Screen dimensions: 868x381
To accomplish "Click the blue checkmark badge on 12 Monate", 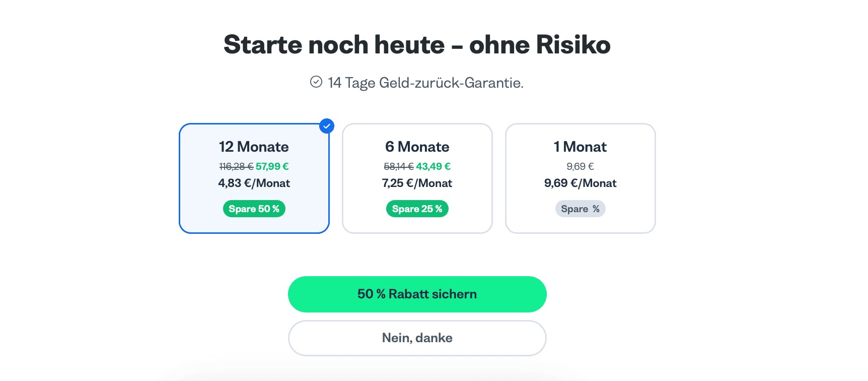I will click(x=326, y=126).
